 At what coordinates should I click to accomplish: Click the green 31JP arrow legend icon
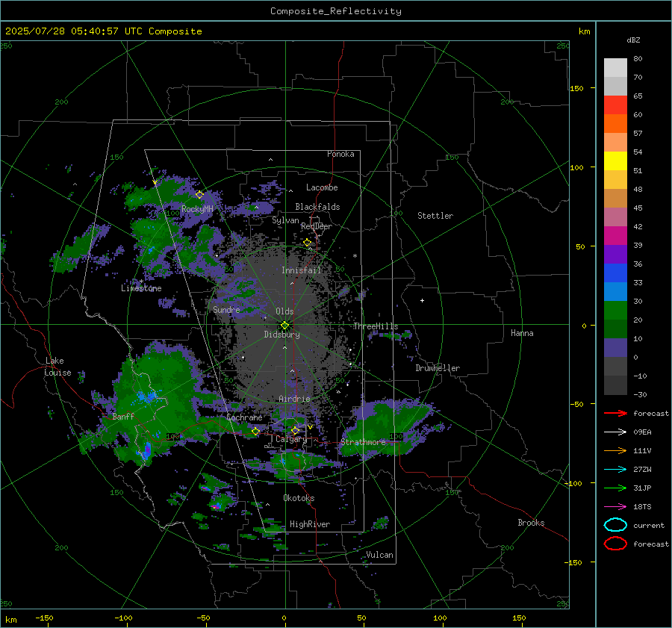[615, 488]
